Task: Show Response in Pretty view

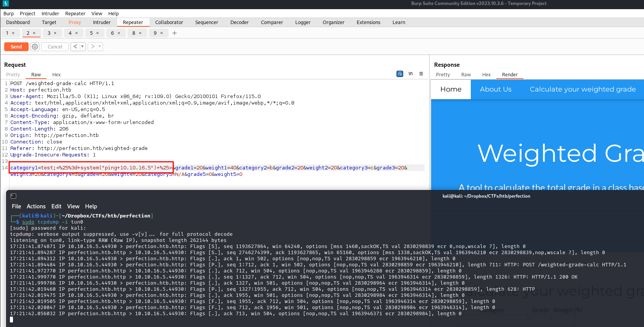Action: click(443, 75)
